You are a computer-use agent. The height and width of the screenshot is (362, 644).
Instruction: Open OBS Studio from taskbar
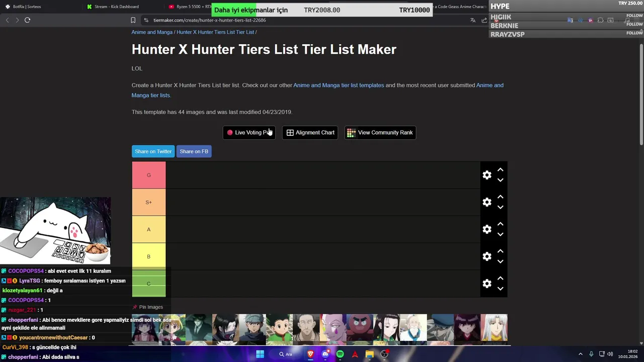point(385,354)
